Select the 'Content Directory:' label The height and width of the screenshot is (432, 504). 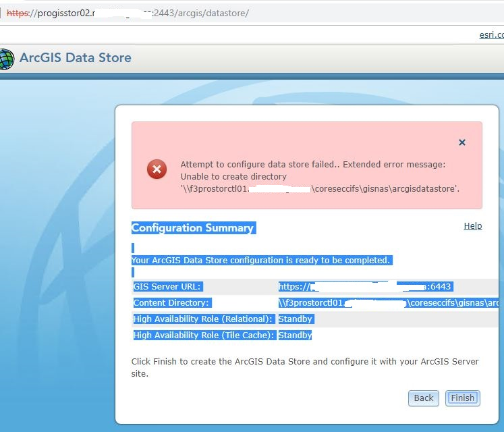coord(172,302)
